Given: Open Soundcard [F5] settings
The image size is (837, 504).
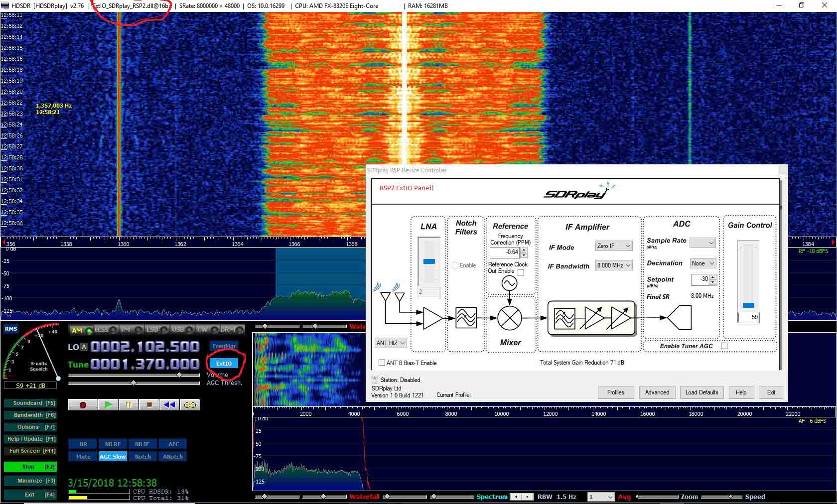Looking at the screenshot, I should pyautogui.click(x=30, y=403).
